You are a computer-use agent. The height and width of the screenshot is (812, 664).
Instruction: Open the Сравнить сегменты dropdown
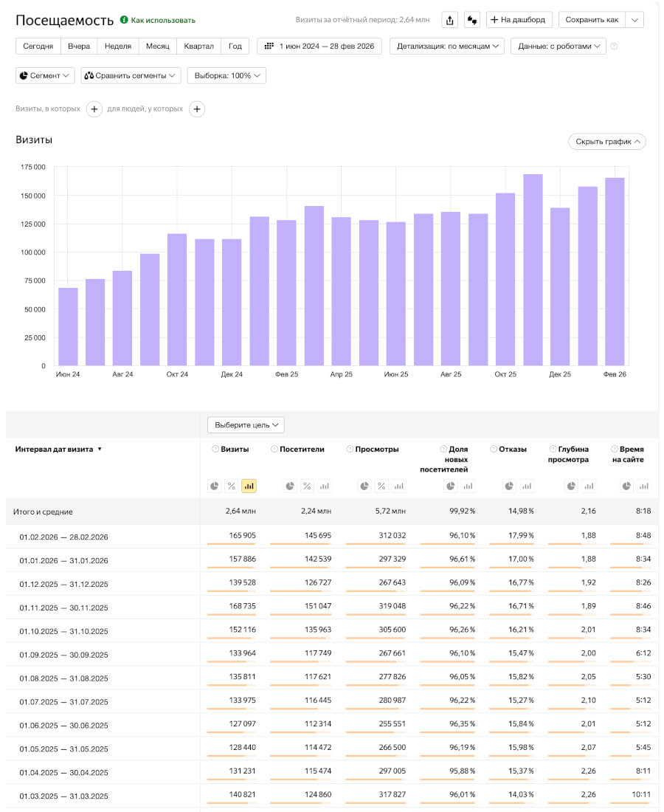[131, 75]
